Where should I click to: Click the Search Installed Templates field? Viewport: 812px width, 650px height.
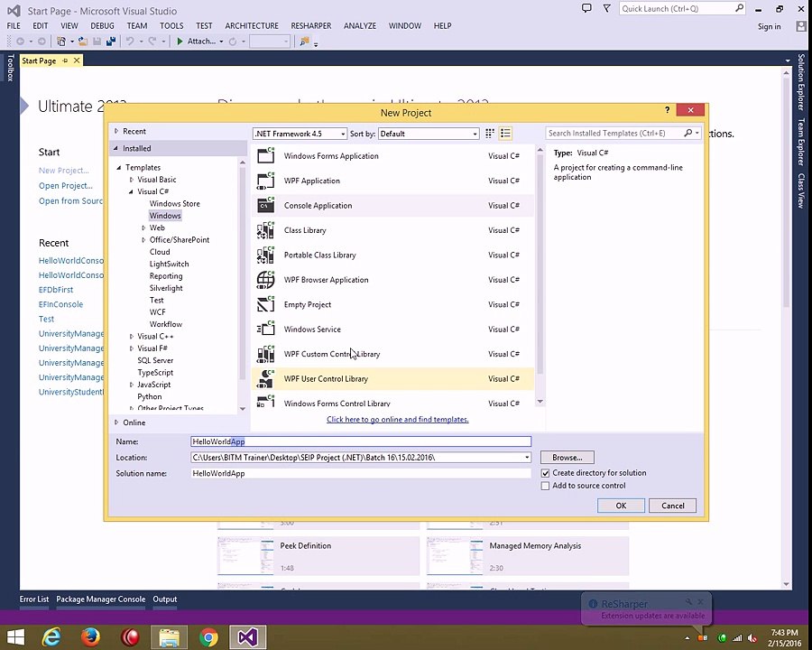click(614, 134)
